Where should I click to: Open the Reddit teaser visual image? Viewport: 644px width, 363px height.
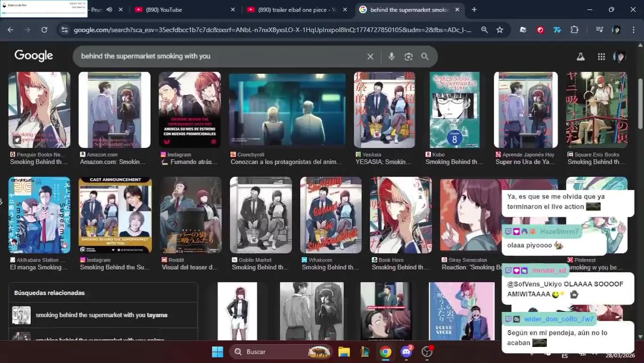click(x=190, y=215)
